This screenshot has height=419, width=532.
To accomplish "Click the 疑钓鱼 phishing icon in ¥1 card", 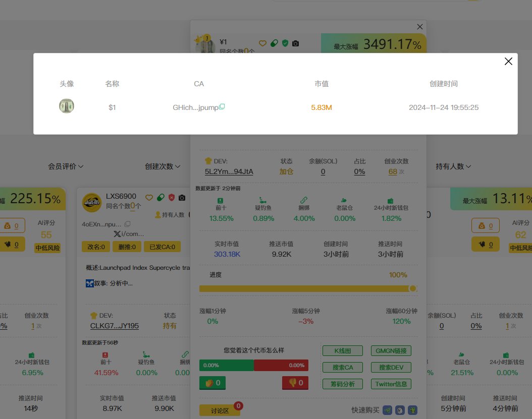I will tap(263, 200).
